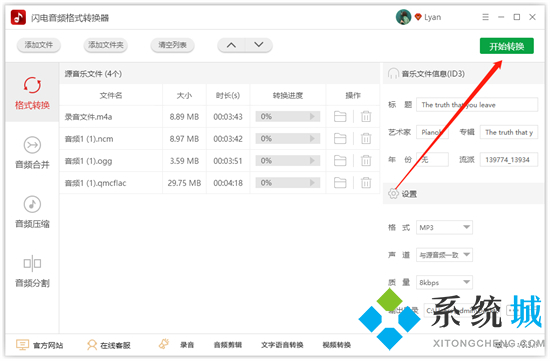Viewport: 550px width, 361px height.
Task: Click the VIP diamond badge beside Lyan
Action: tap(418, 17)
